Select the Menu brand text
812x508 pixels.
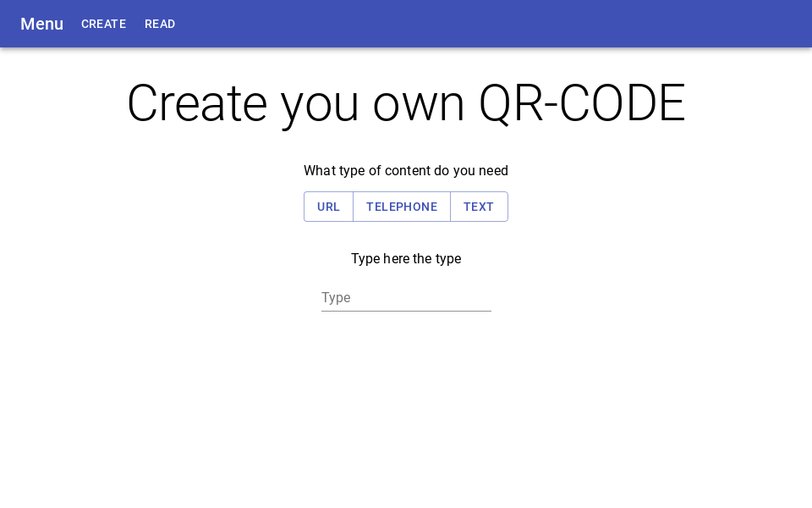click(x=41, y=24)
